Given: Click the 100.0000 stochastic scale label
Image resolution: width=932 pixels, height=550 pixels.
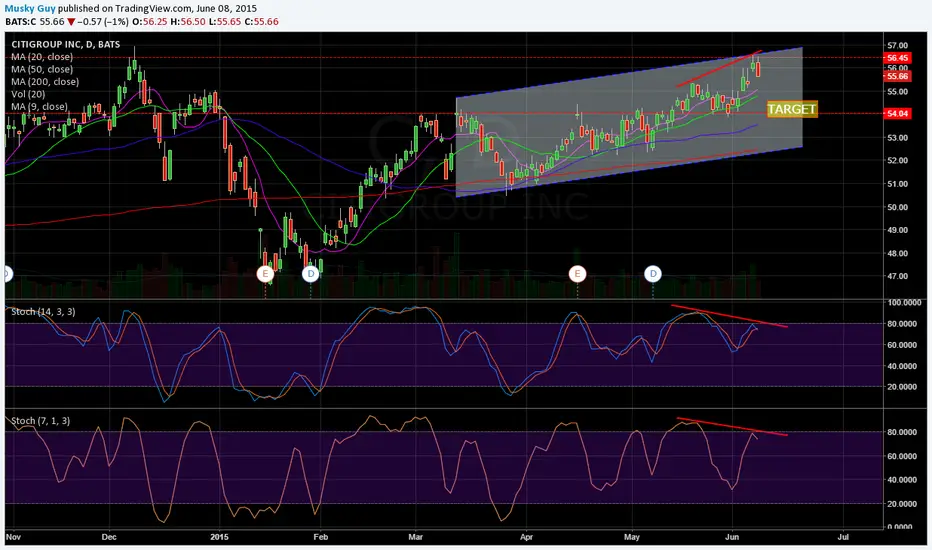Looking at the screenshot, I should pyautogui.click(x=904, y=303).
